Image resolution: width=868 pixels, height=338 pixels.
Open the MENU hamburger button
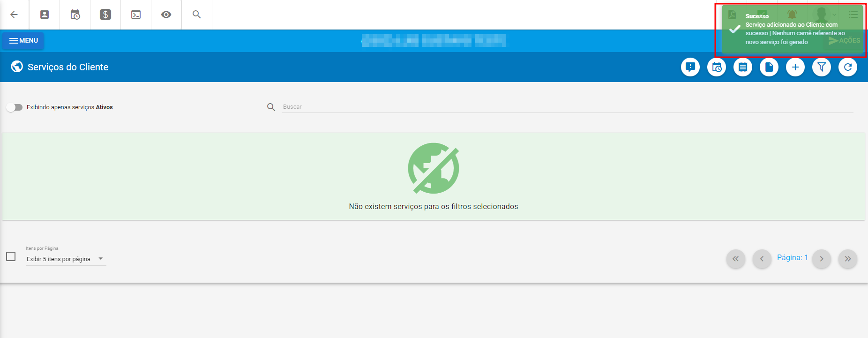click(x=23, y=41)
